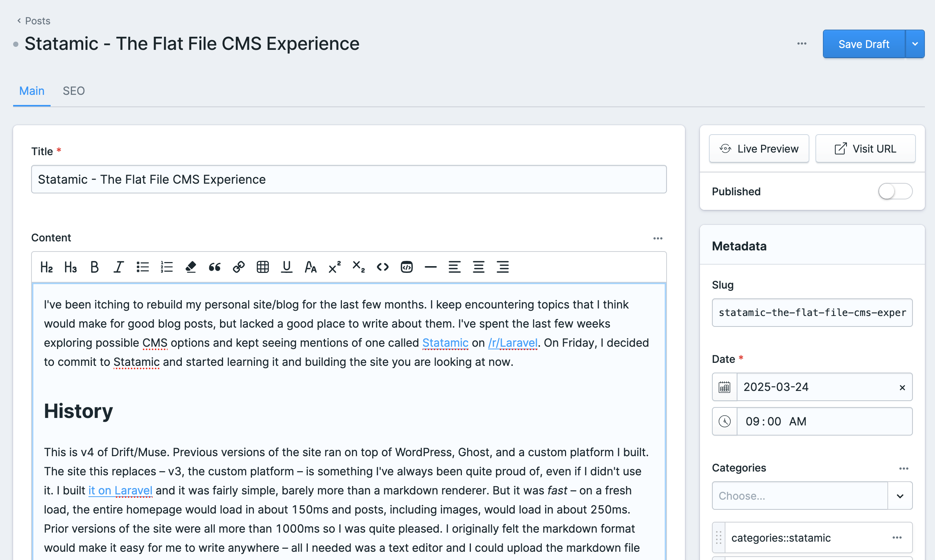Toggle the Published switch
Viewport: 935px width, 560px height.
895,191
